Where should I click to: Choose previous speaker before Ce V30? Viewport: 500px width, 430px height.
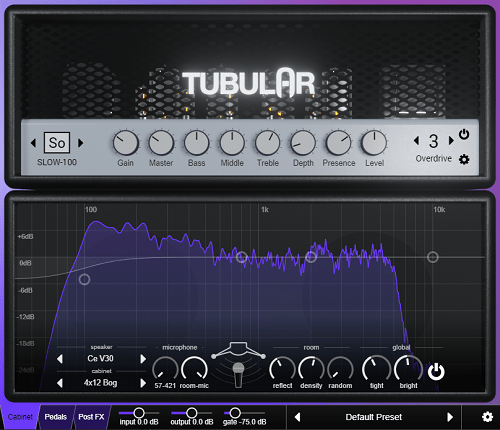tap(60, 359)
